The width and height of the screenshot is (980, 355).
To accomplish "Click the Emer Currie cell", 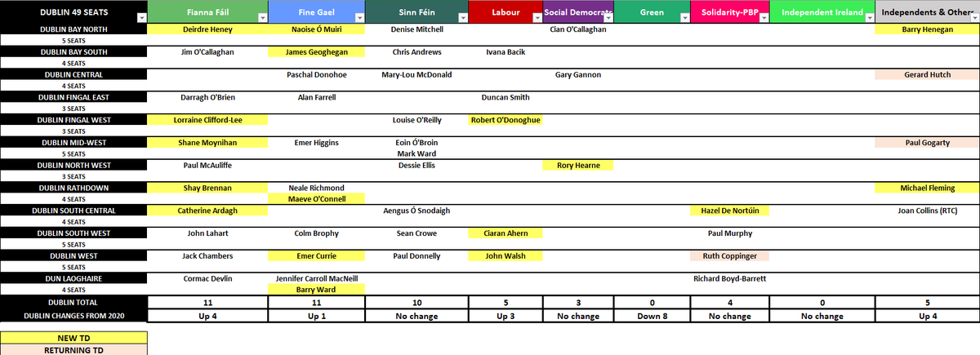I will click(317, 255).
